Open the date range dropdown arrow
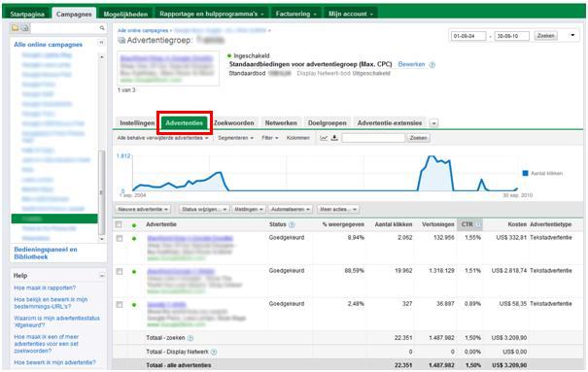The height and width of the screenshot is (372, 588). pyautogui.click(x=572, y=35)
